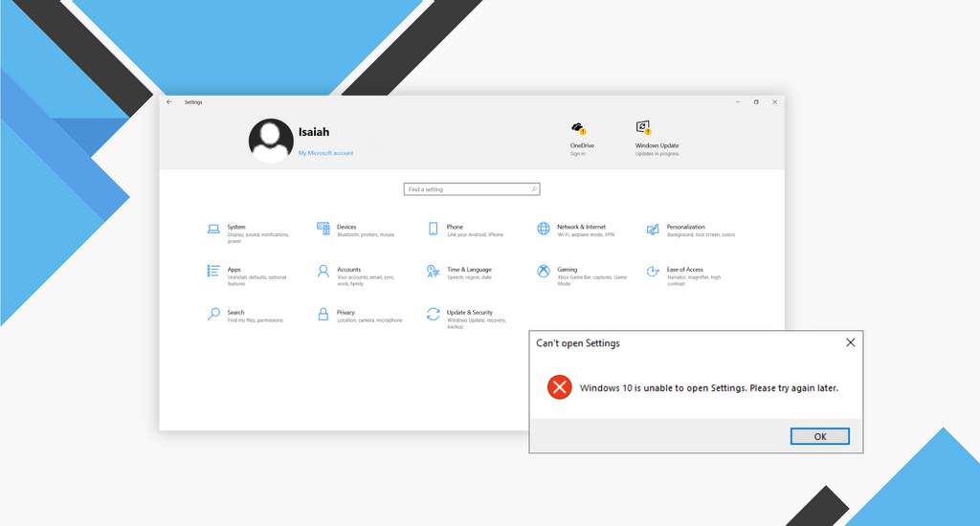Open the Apps list icon
The height and width of the screenshot is (526, 980).
pyautogui.click(x=213, y=271)
